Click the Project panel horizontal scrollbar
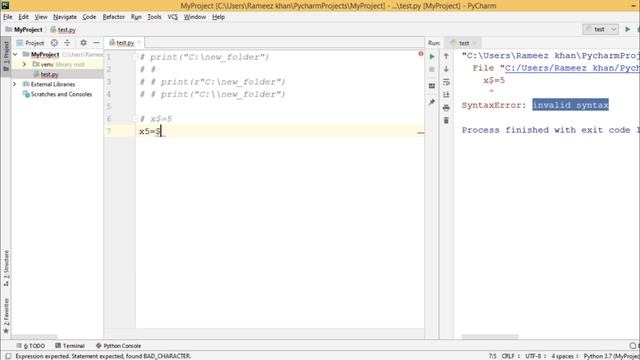 35,337
